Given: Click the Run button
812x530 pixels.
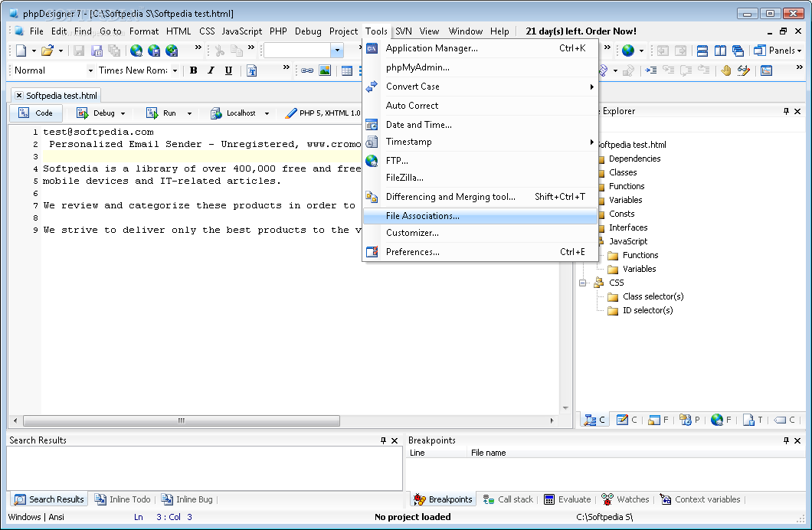Looking at the screenshot, I should (162, 113).
